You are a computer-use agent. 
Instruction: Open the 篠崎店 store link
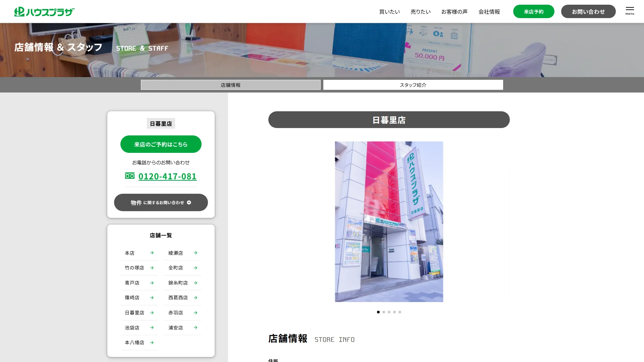click(x=139, y=298)
